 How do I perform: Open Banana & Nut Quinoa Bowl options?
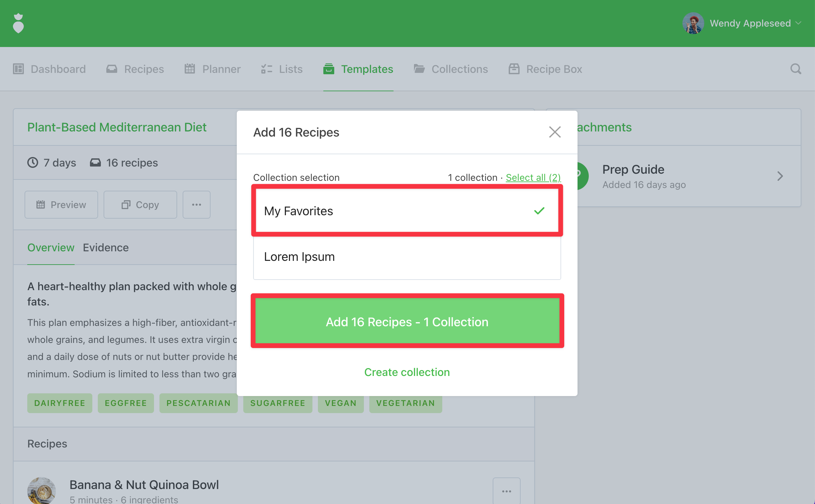tap(506, 491)
